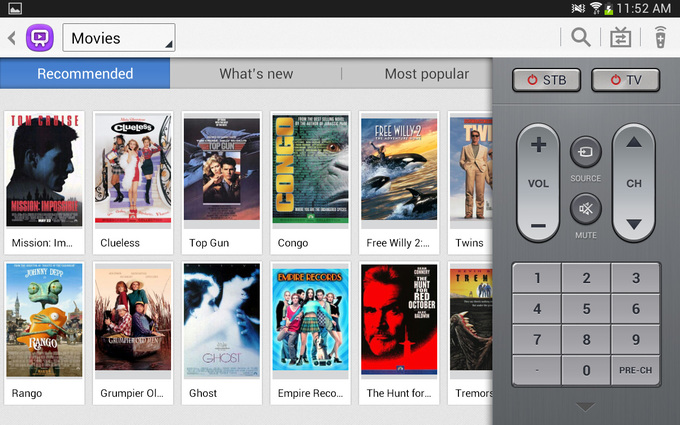This screenshot has width=680, height=425.
Task: Open the Congo movie poster
Action: pos(310,169)
